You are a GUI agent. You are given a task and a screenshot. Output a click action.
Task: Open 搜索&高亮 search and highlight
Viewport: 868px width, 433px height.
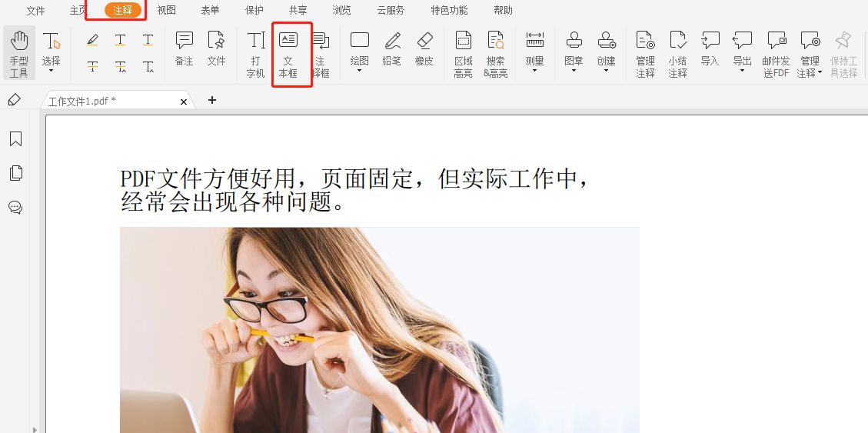click(495, 53)
